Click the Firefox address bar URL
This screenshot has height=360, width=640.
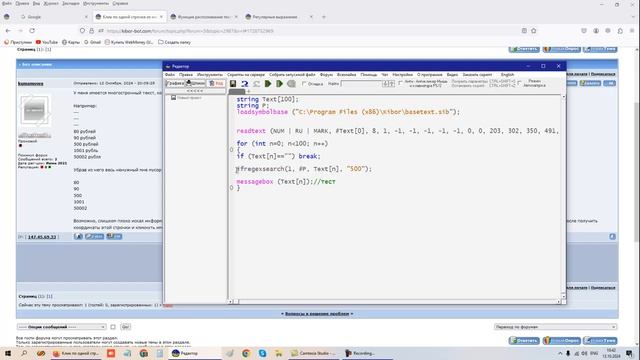(x=190, y=31)
